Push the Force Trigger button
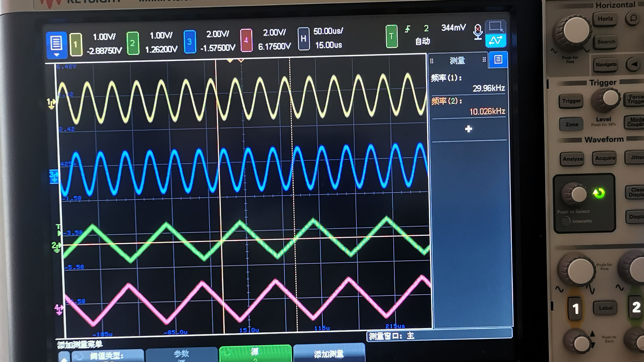 click(x=634, y=99)
